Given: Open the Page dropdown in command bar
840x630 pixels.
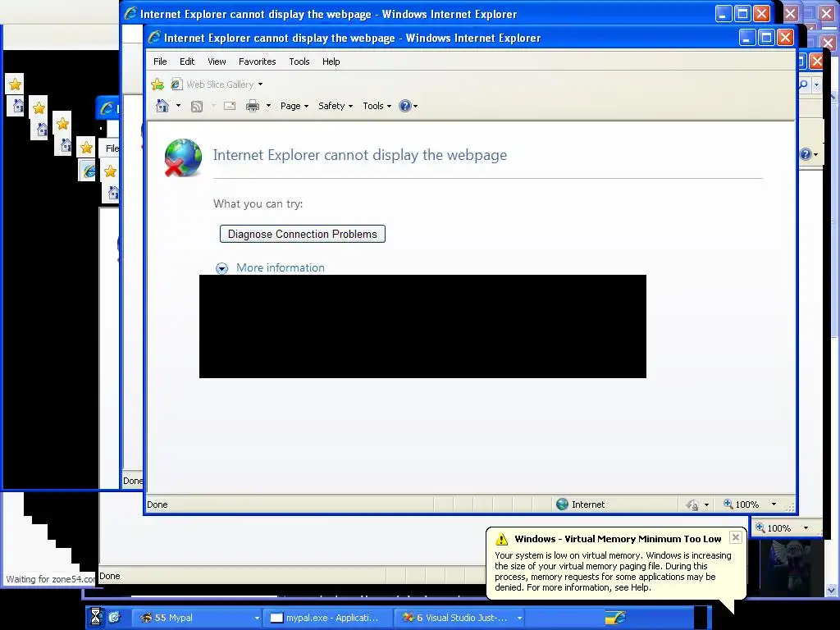Looking at the screenshot, I should (x=294, y=106).
